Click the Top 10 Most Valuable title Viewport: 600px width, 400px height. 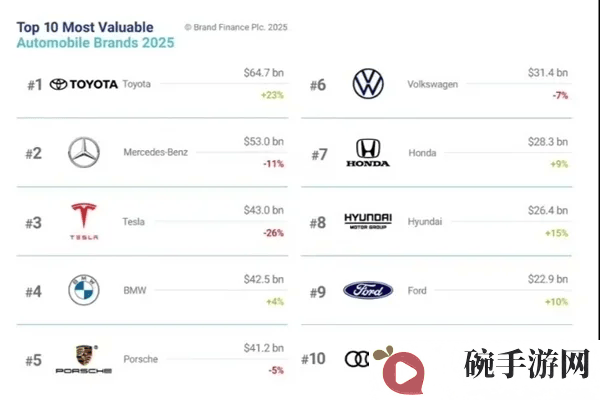[x=85, y=27]
